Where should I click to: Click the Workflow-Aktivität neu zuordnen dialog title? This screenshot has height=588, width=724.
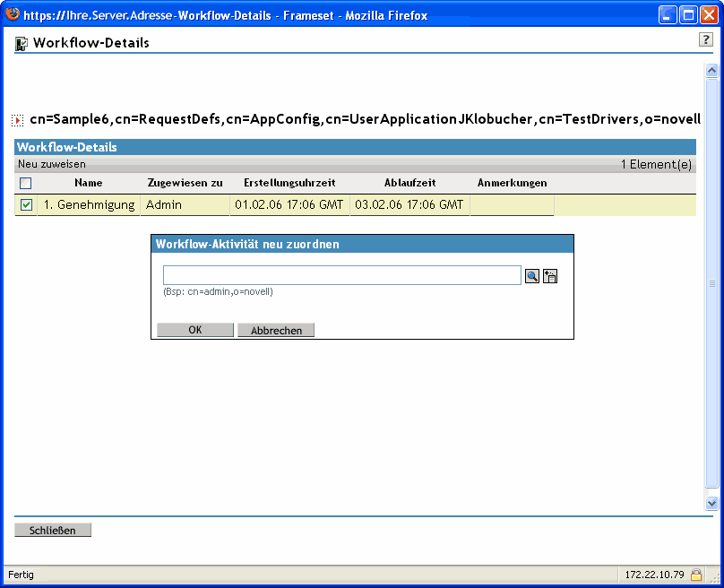[x=247, y=244]
